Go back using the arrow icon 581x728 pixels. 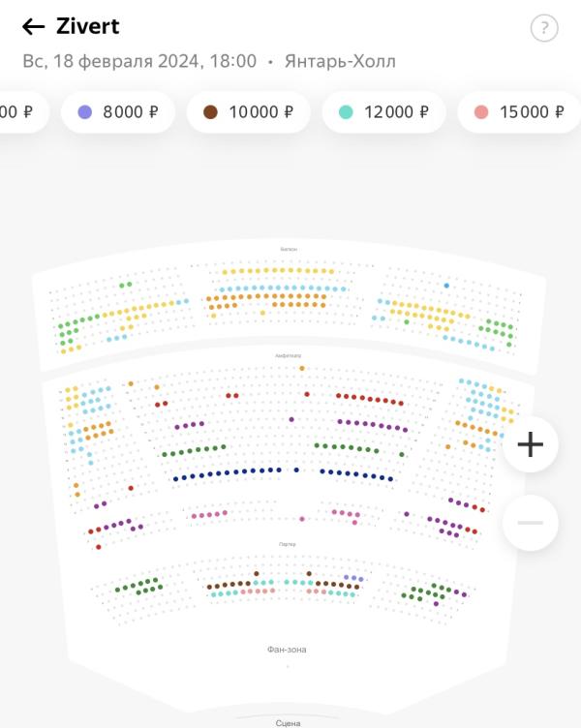[x=34, y=27]
